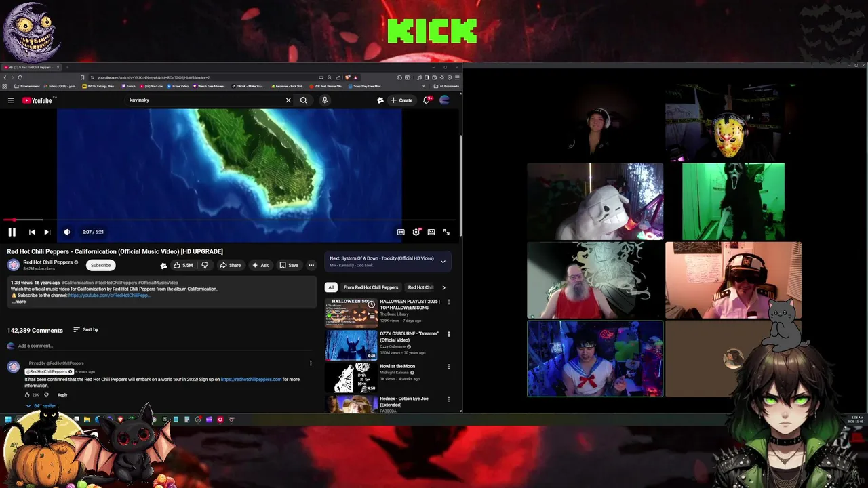Open the Inbox mail bookmark
This screenshot has width=868, height=488.
(62, 86)
